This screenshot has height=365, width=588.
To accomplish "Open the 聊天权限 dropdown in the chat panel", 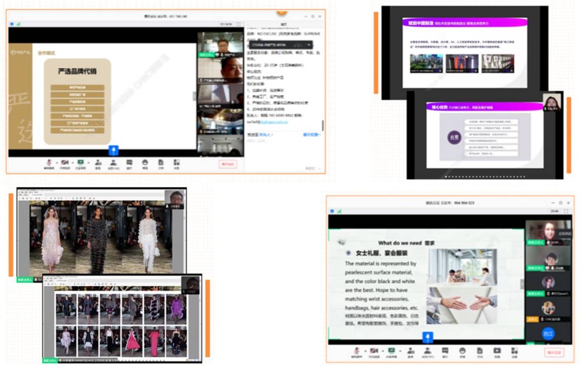I will pos(312,134).
